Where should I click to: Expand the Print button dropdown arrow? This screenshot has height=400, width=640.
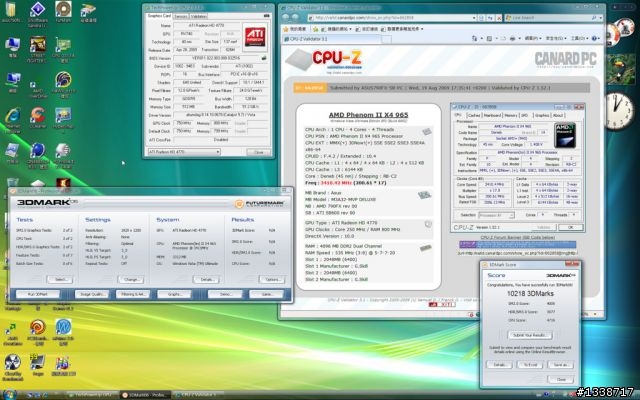click(519, 38)
